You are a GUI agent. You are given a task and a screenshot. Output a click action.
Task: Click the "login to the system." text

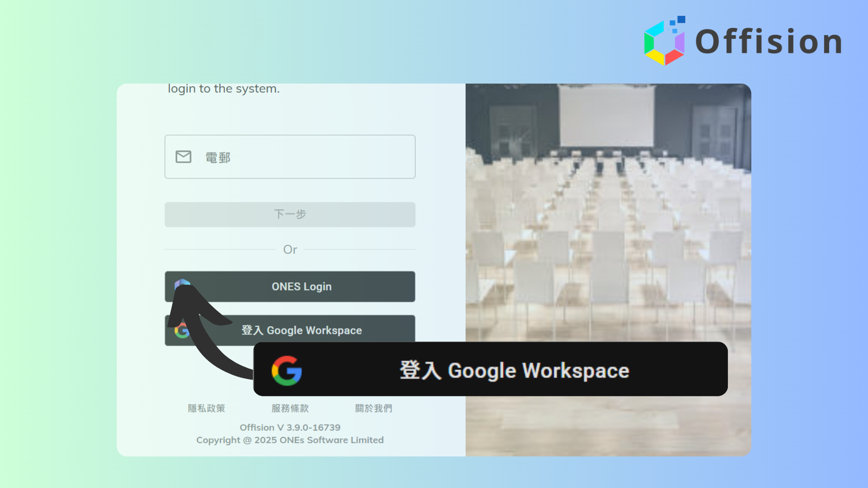point(224,89)
